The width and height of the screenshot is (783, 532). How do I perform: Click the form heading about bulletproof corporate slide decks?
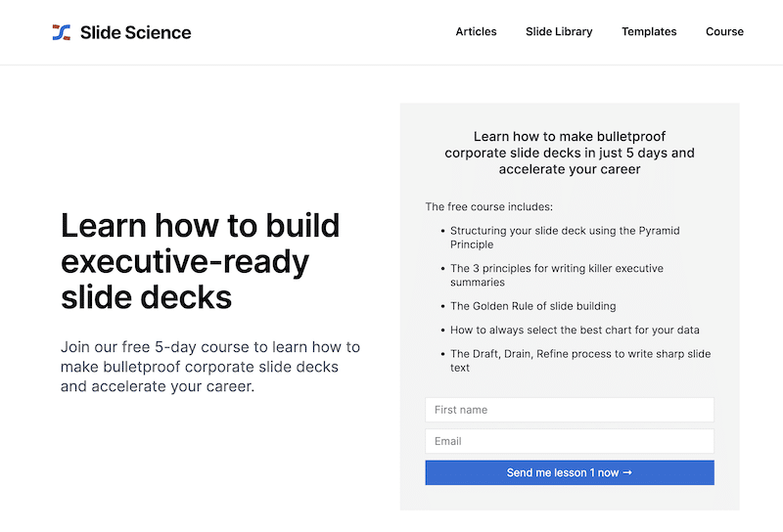570,153
